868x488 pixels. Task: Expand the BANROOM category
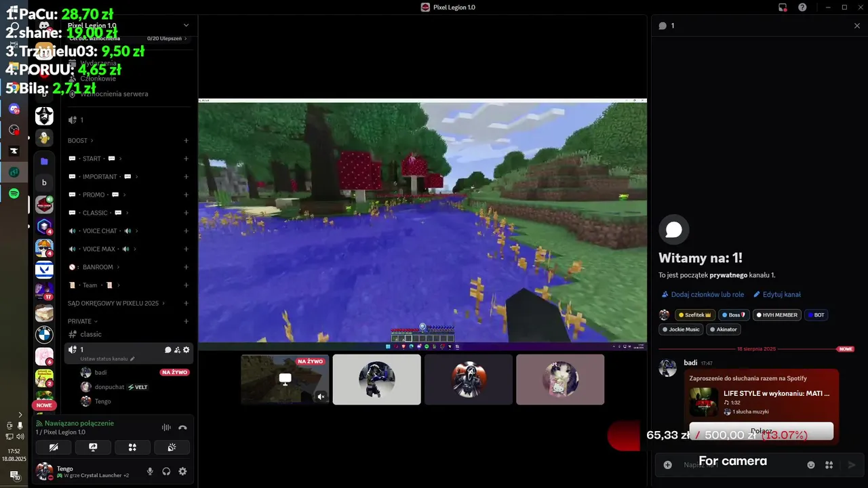(x=94, y=267)
